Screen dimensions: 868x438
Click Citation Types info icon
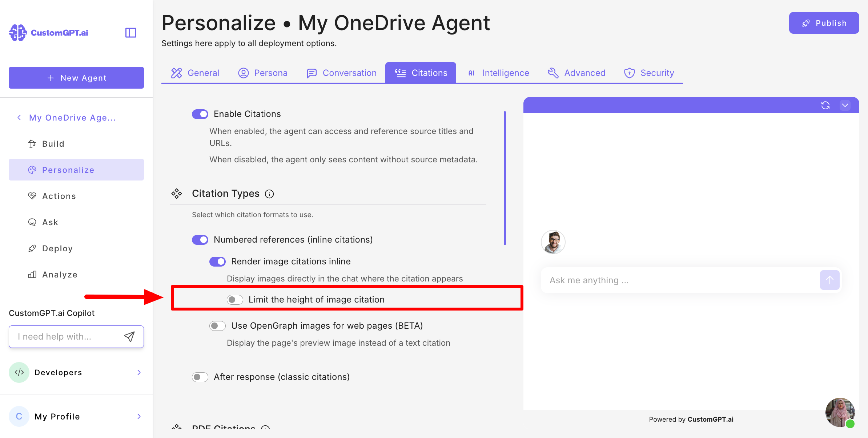point(269,194)
